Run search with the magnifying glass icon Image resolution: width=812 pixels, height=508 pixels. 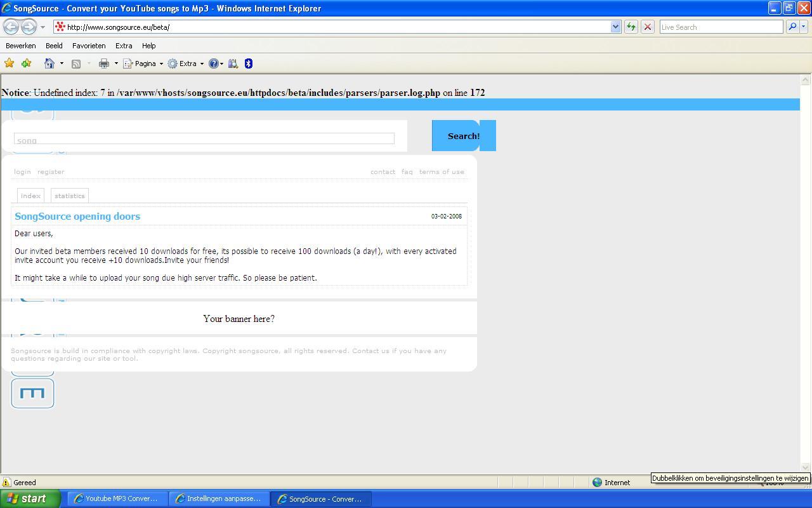[792, 27]
